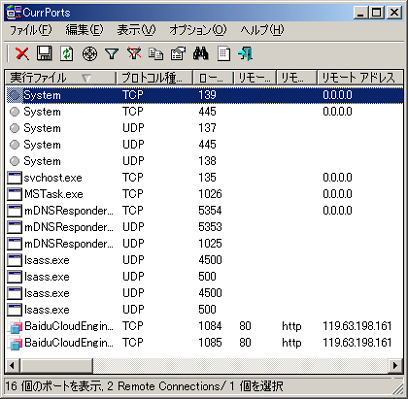Select the mDNSResponder row with port 5353
Viewport: 408px width, 399px height.
[x=204, y=227]
